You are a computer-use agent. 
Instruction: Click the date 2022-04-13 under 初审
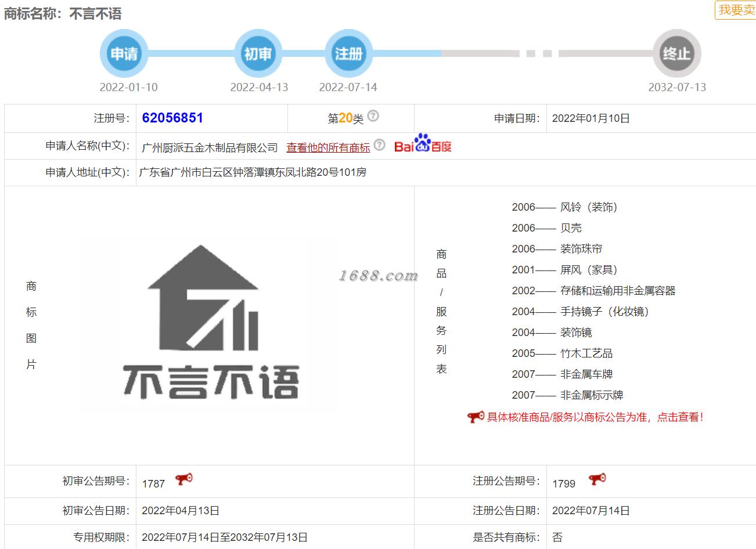click(259, 87)
